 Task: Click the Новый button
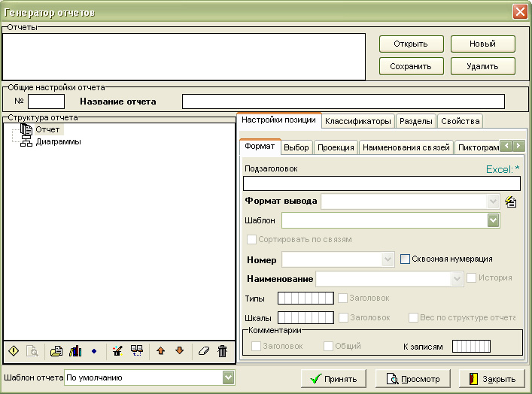pyautogui.click(x=483, y=44)
